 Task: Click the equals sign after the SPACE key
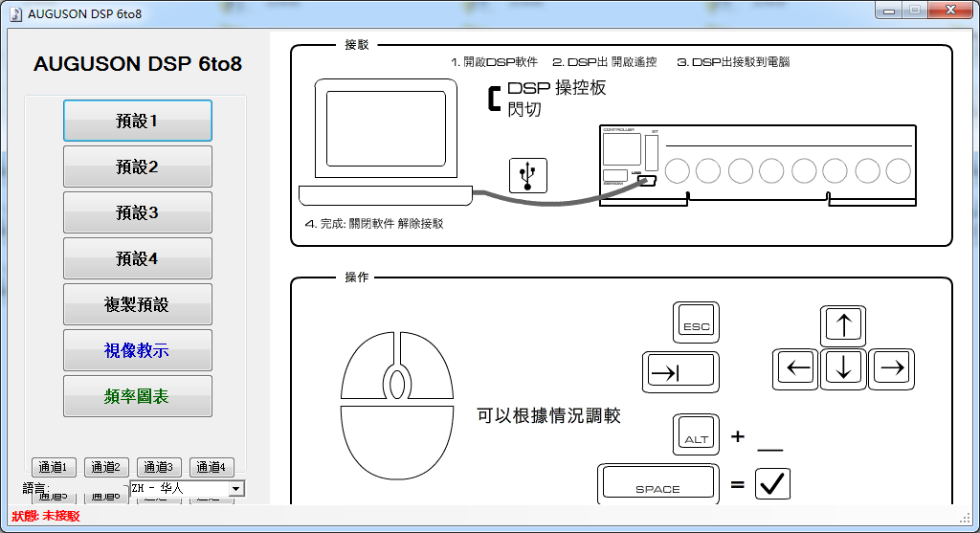(x=738, y=484)
